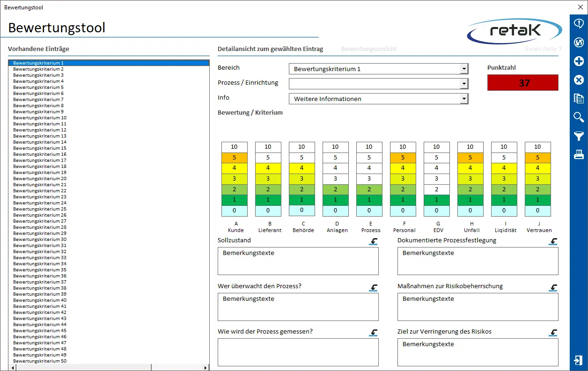
Task: Expand the Info dropdown list
Action: 463,99
